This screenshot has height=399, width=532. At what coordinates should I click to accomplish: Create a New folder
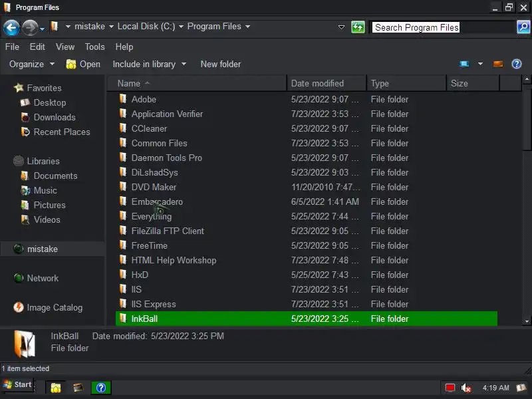pos(221,64)
